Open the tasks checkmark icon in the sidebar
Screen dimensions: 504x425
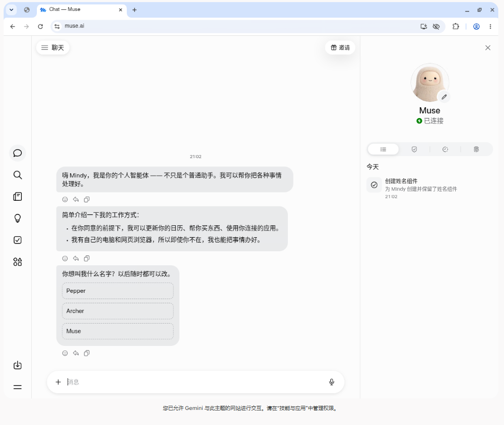(x=17, y=240)
